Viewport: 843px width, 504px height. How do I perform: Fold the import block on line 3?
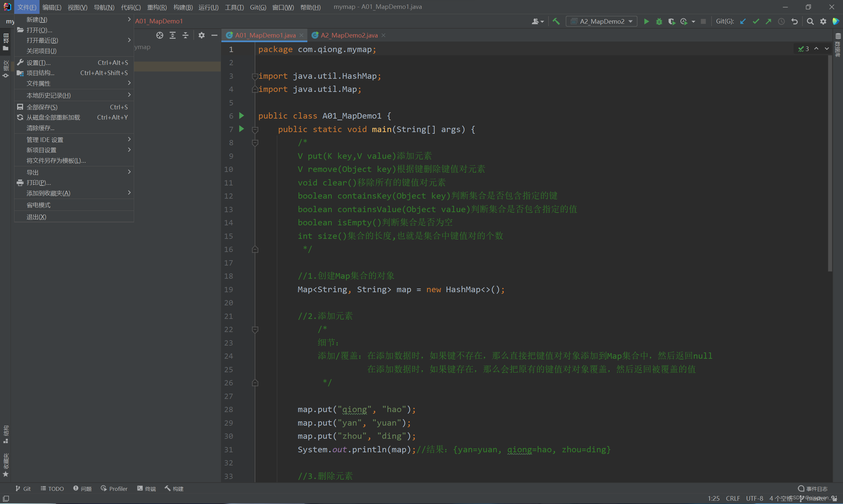click(x=255, y=76)
